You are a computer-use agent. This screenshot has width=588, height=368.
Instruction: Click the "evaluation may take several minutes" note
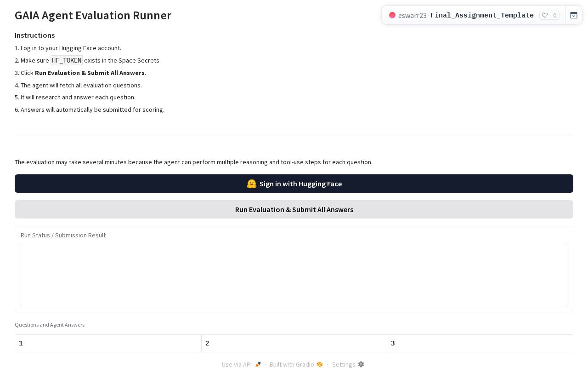coord(193,162)
